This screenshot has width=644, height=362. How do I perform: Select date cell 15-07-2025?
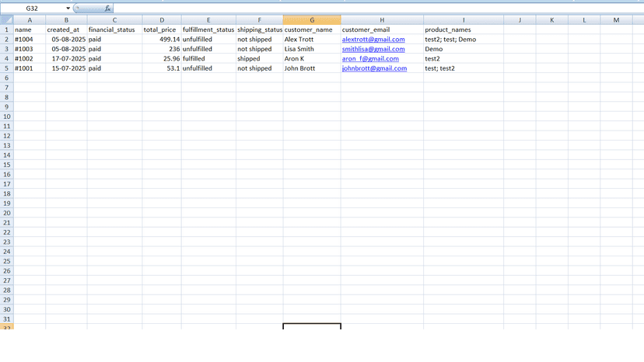pos(66,68)
